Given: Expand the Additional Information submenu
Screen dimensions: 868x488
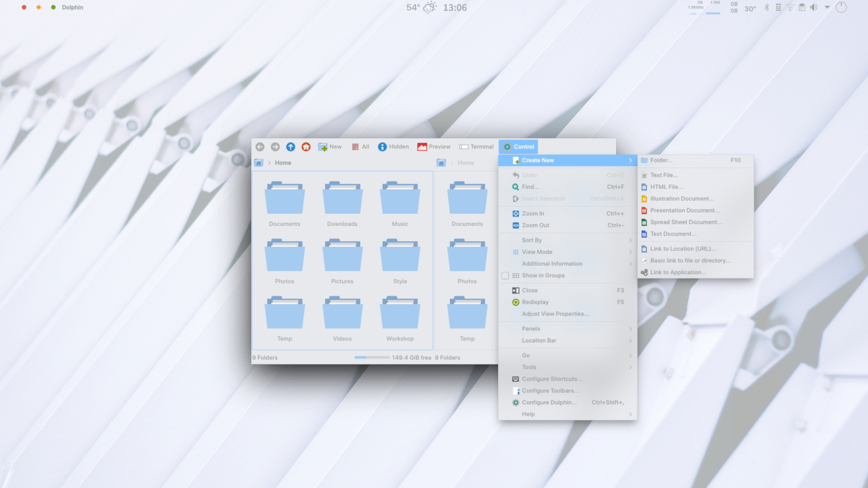Looking at the screenshot, I should tap(567, 264).
